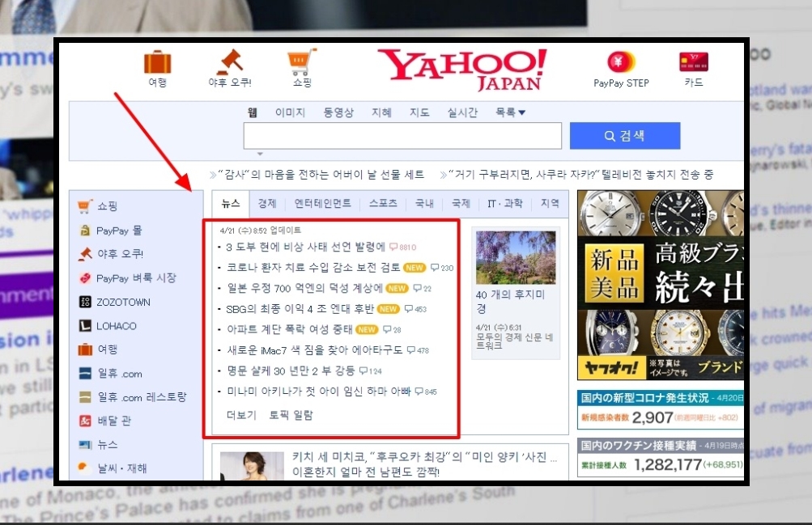Select the 동영상 search tab
The image size is (812, 525).
[338, 112]
